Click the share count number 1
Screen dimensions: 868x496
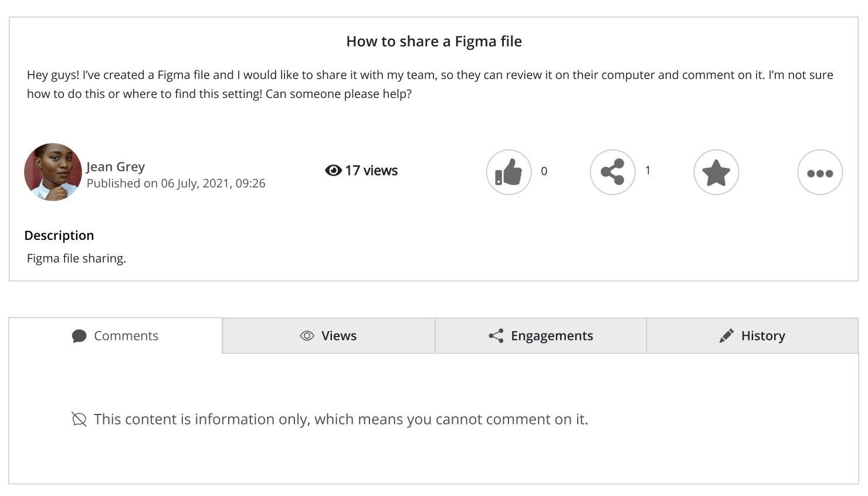[647, 171]
